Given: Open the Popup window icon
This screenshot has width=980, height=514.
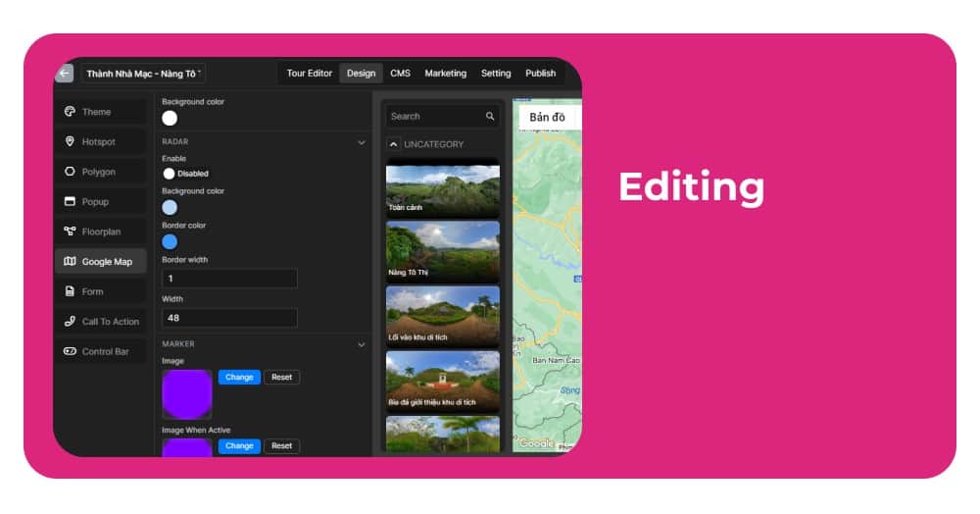Looking at the screenshot, I should [70, 202].
